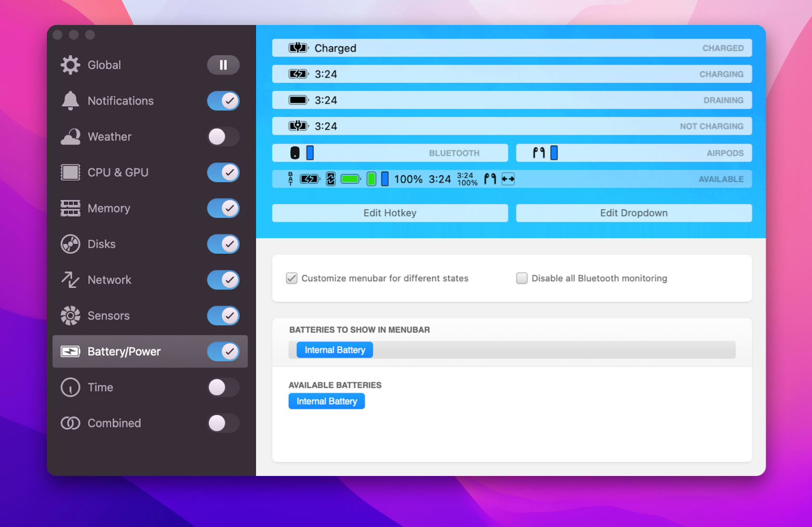
Task: Select the 100% percentage option in the Available row
Action: click(408, 179)
